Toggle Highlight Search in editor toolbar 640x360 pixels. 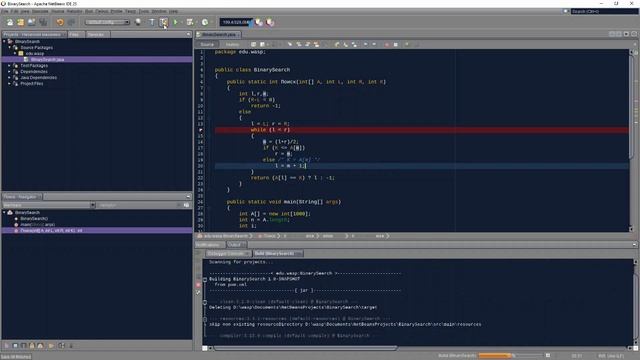[x=316, y=44]
